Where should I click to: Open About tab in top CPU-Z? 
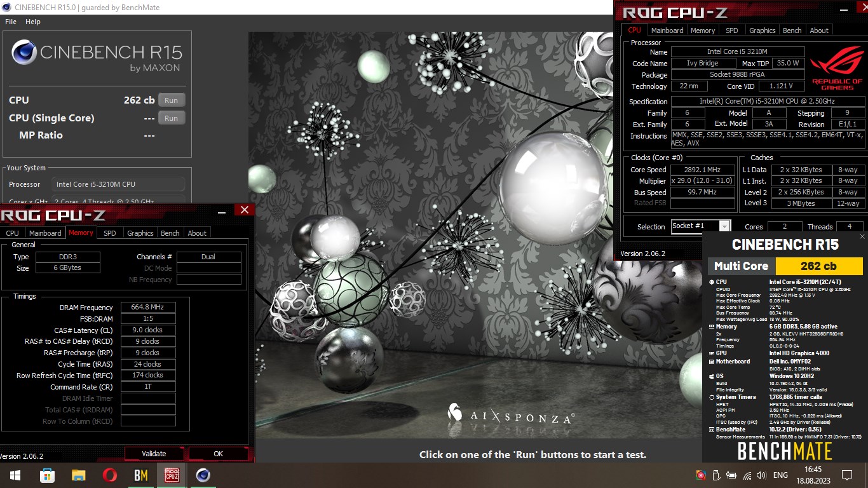(819, 30)
